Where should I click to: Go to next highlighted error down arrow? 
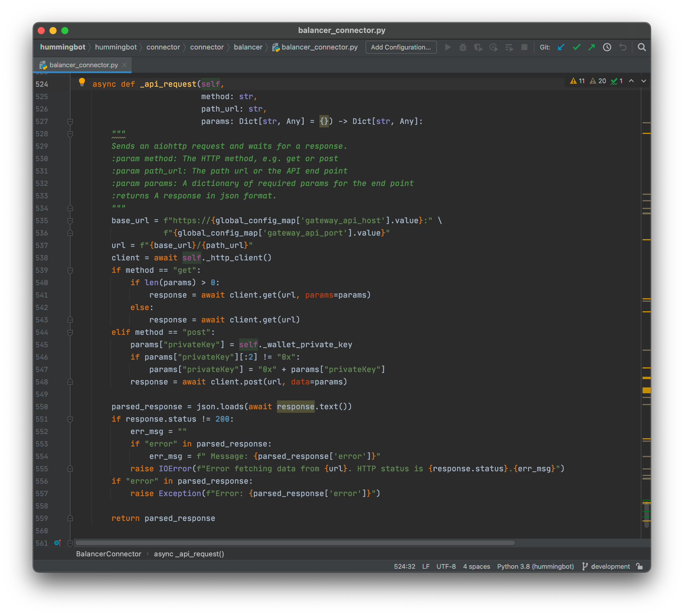pyautogui.click(x=644, y=81)
